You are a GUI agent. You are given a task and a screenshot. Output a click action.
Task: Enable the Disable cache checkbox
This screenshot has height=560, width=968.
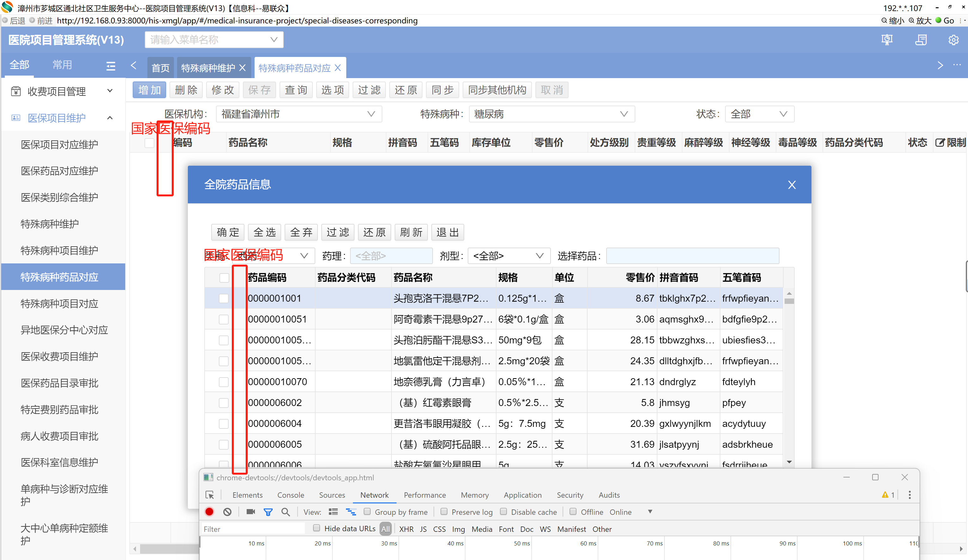coord(503,512)
